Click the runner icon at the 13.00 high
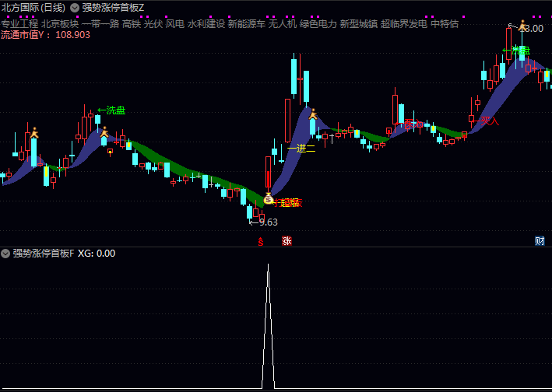This screenshot has height=392, width=552. [x=522, y=26]
